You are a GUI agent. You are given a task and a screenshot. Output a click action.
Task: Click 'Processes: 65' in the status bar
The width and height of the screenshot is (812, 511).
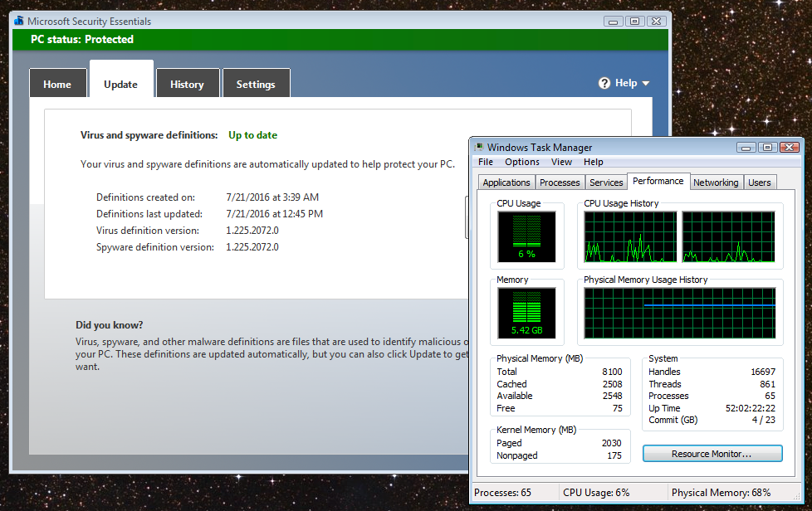click(502, 493)
